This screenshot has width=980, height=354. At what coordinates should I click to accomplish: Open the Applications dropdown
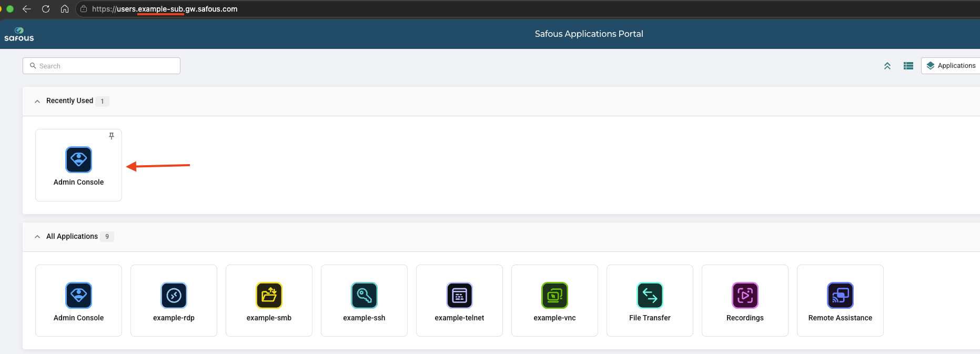pos(951,66)
